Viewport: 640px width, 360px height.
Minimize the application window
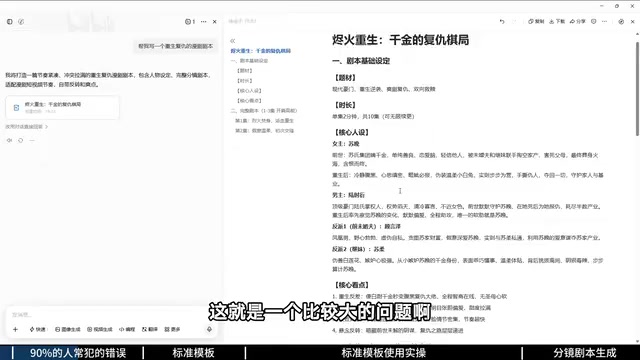(602, 6)
